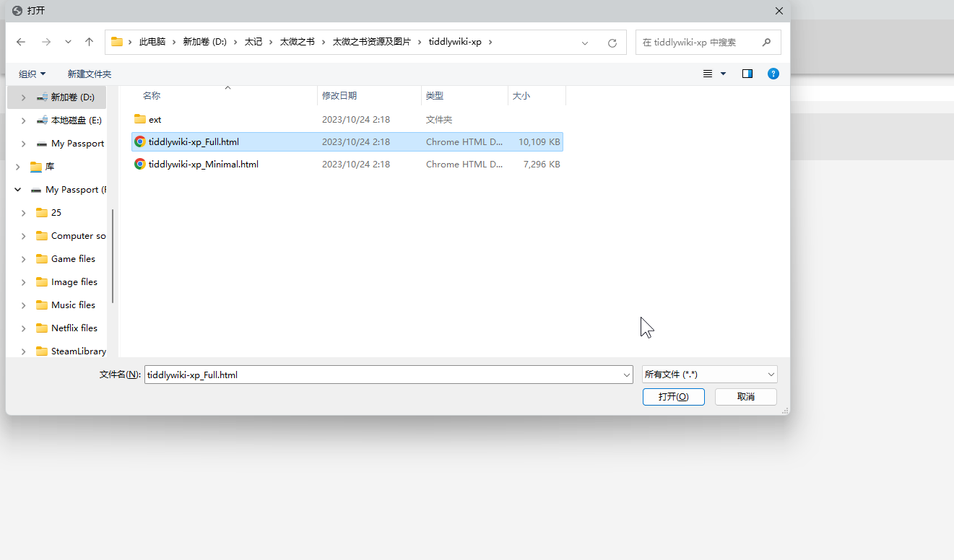Expand 本地磁盘 (E:) tree node
The height and width of the screenshot is (560, 954).
(x=24, y=121)
